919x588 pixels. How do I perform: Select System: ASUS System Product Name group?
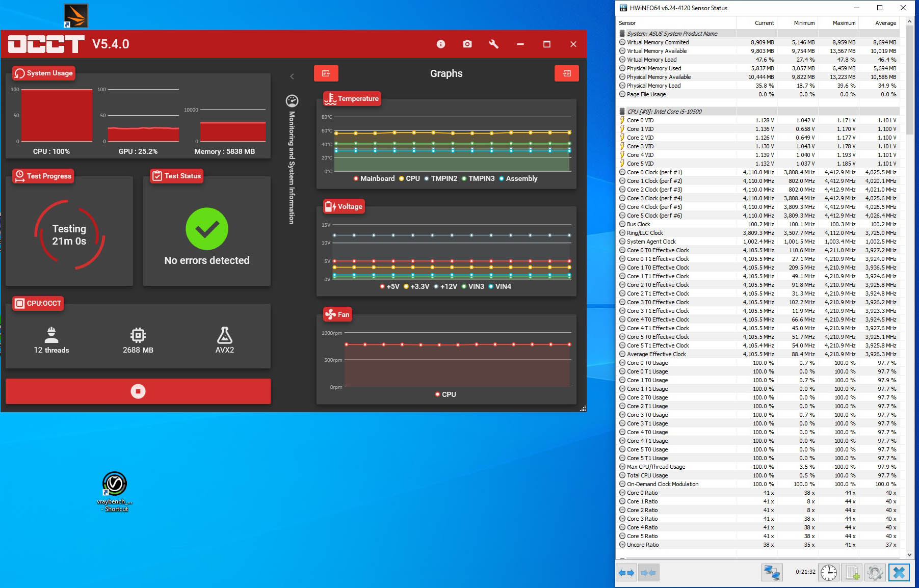pos(758,34)
